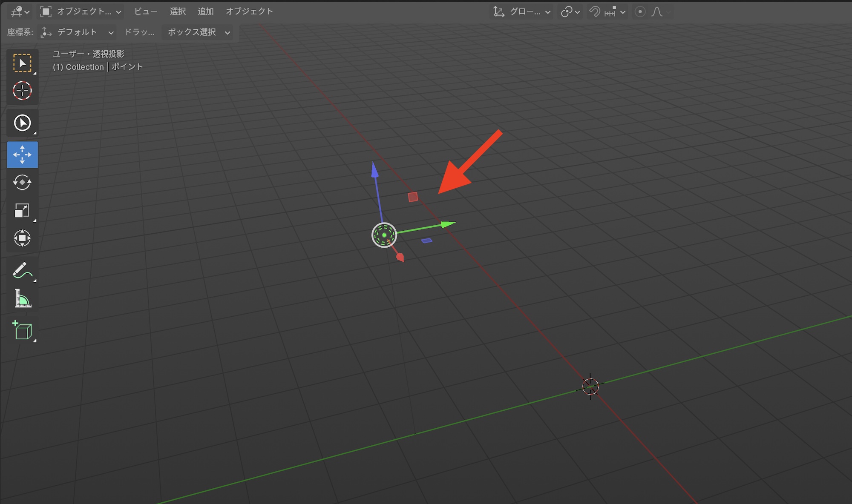
Task: Select the Measure ruler tool
Action: [22, 298]
